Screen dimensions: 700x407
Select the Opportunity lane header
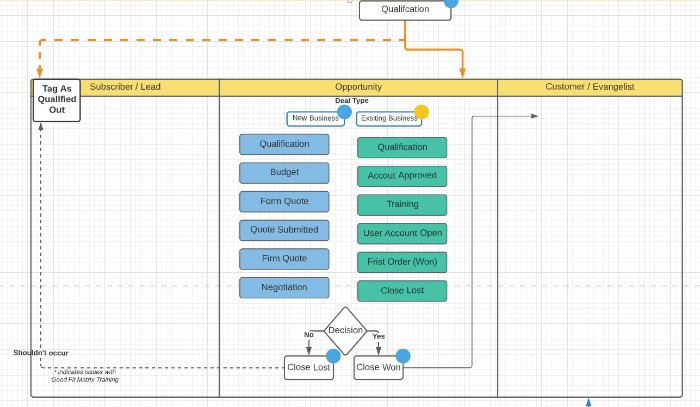(358, 87)
